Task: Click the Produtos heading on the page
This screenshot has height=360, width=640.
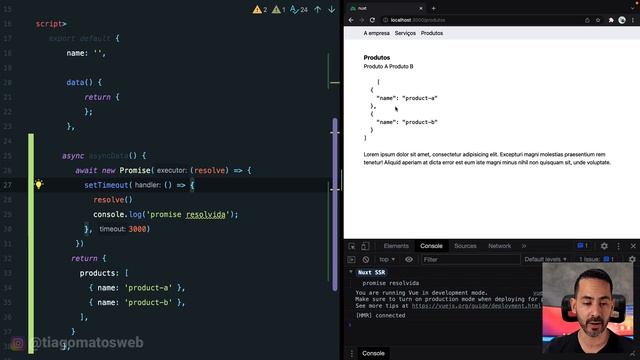Action: (377, 58)
